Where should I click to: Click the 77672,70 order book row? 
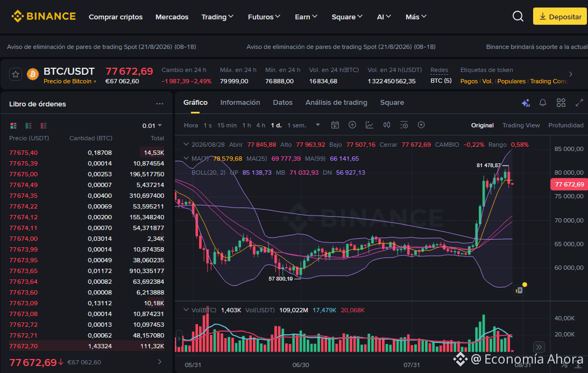[x=87, y=346]
